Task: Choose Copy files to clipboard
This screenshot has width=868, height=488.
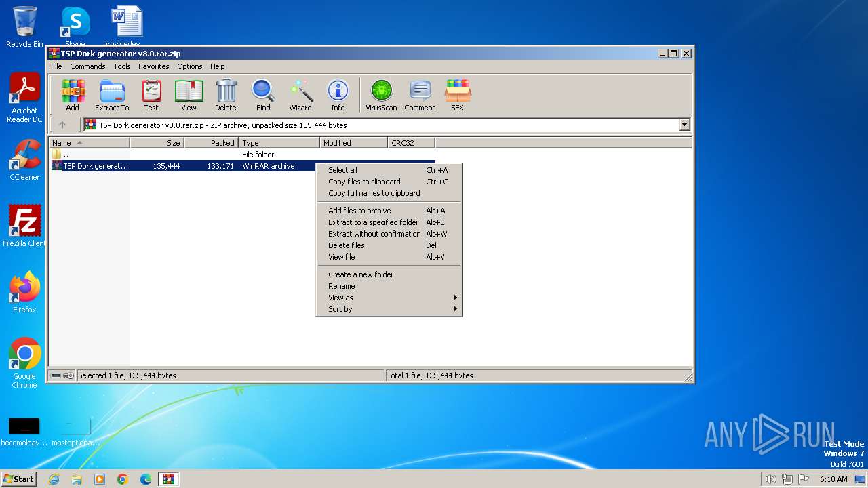Action: coord(389,182)
